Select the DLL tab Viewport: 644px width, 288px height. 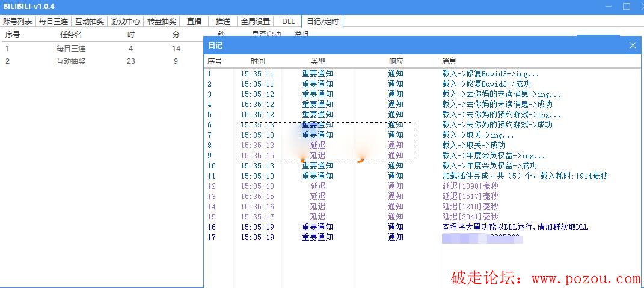click(x=288, y=22)
